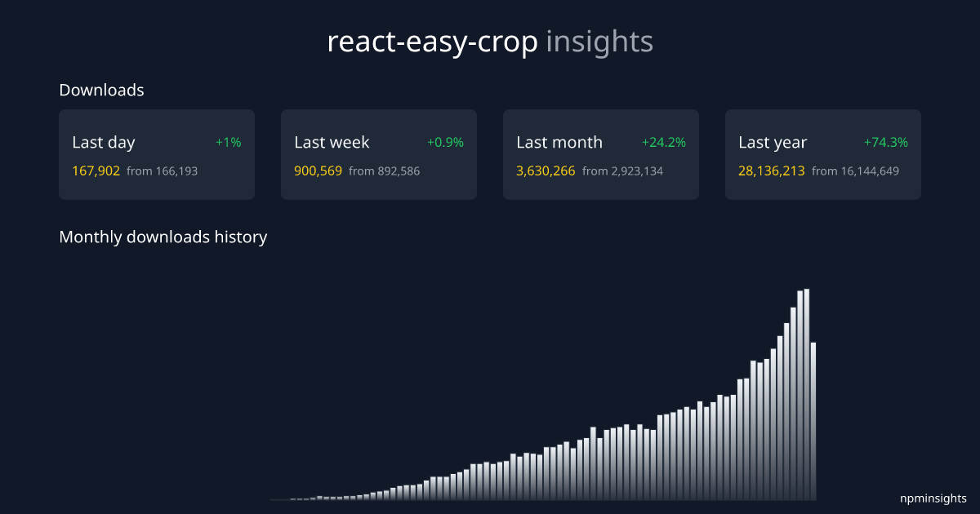Select the Last month card title
Viewport: 980px width, 514px height.
pos(559,143)
